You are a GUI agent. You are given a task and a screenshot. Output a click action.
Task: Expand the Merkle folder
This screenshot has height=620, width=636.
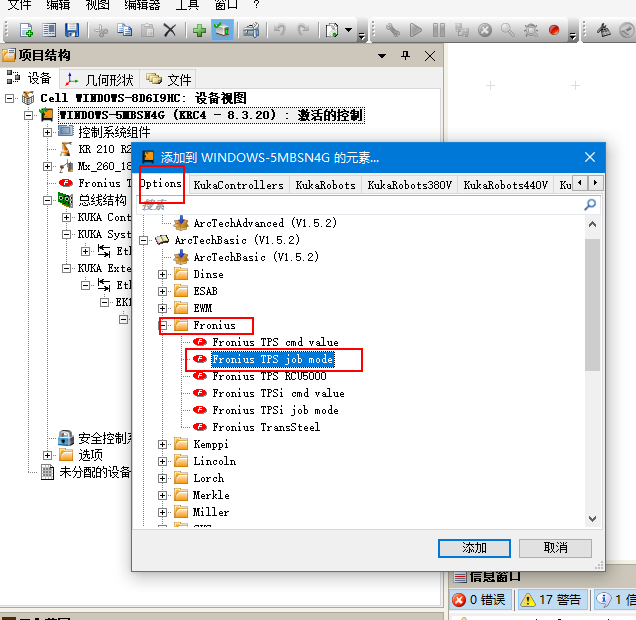tap(162, 496)
